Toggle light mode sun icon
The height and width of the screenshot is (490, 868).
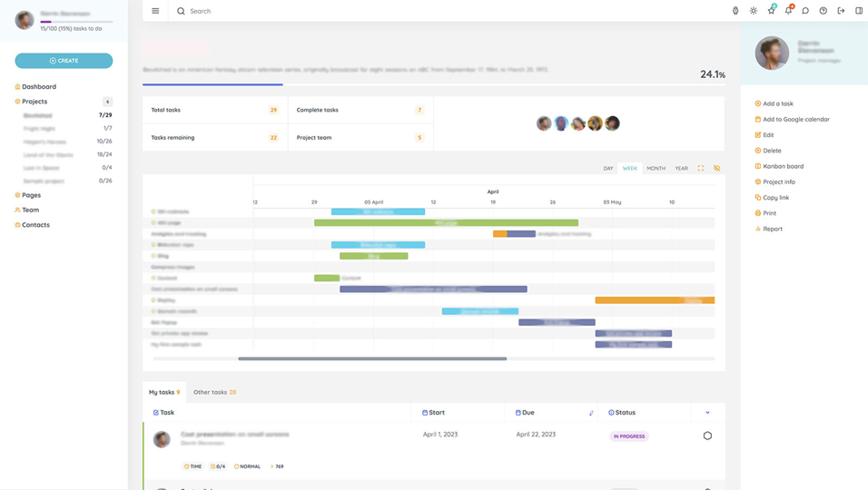click(754, 11)
